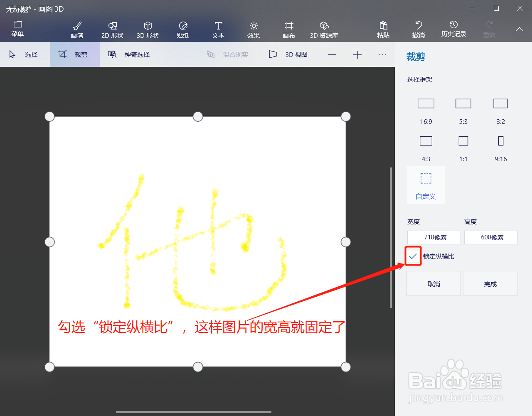
Task: Collapse the ribbon with the chevron
Action: tap(519, 30)
